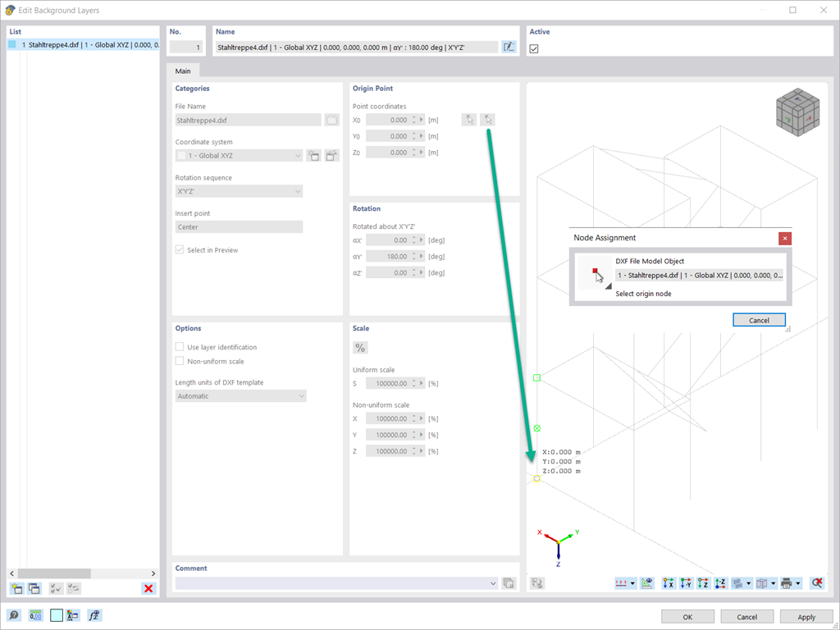
Task: Switch to the Main tab
Action: [183, 71]
